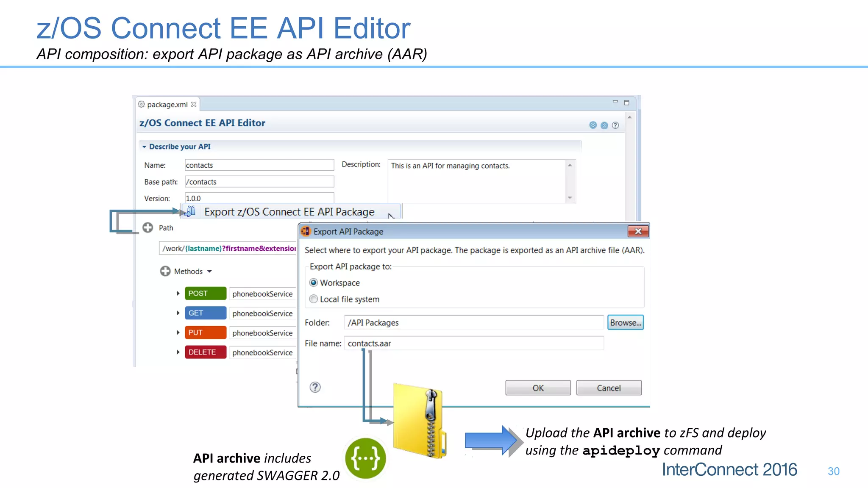The height and width of the screenshot is (488, 868).
Task: Click the GET method button
Action: tap(206, 313)
